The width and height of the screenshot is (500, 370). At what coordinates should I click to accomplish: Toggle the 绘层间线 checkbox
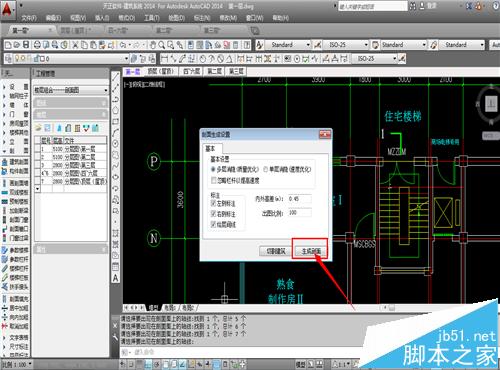pos(214,224)
